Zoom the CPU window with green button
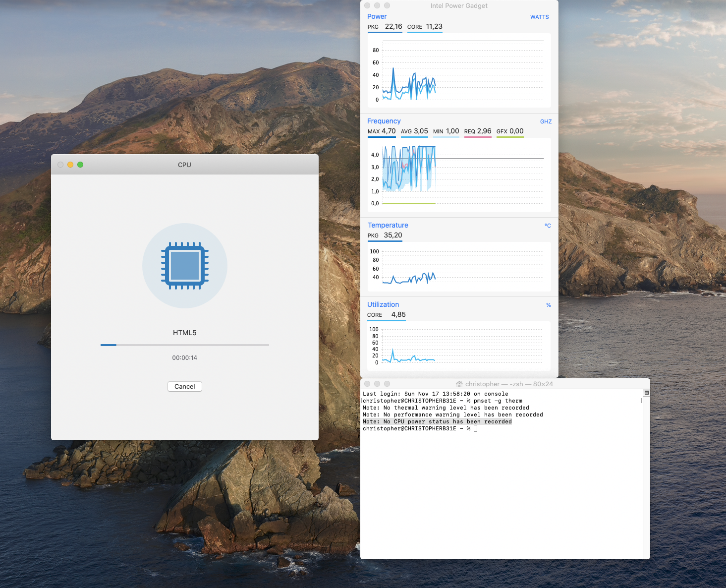This screenshot has height=588, width=726. pyautogui.click(x=80, y=165)
